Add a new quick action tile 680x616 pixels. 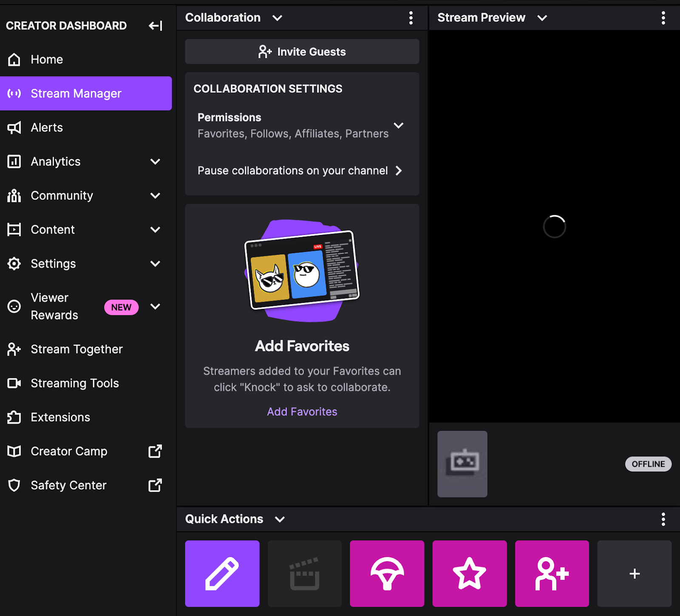[635, 574]
